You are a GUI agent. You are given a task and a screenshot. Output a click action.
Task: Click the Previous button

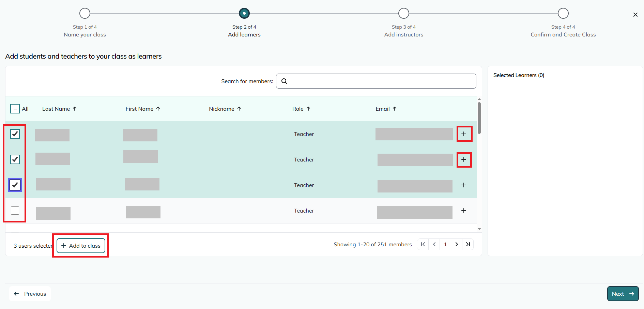30,294
